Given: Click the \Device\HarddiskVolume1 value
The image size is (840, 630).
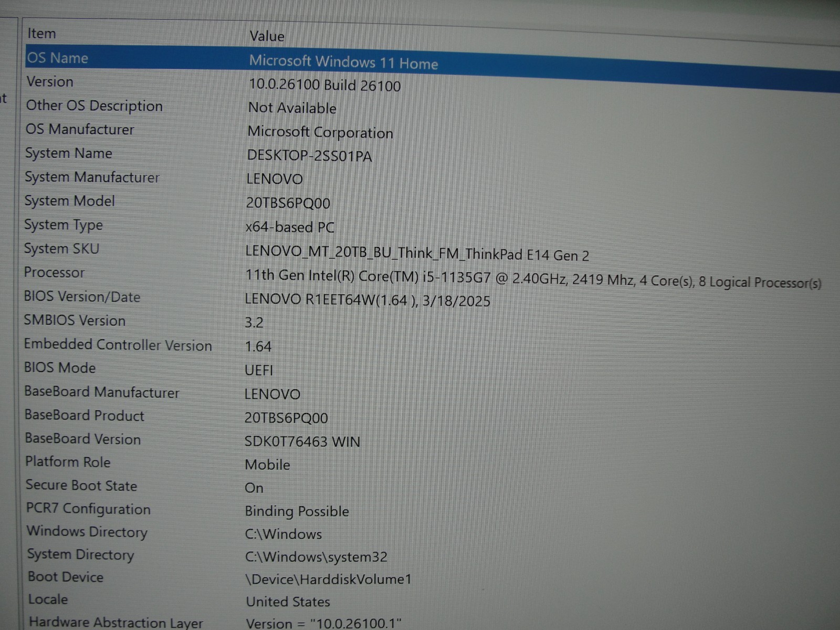Looking at the screenshot, I should [x=329, y=579].
